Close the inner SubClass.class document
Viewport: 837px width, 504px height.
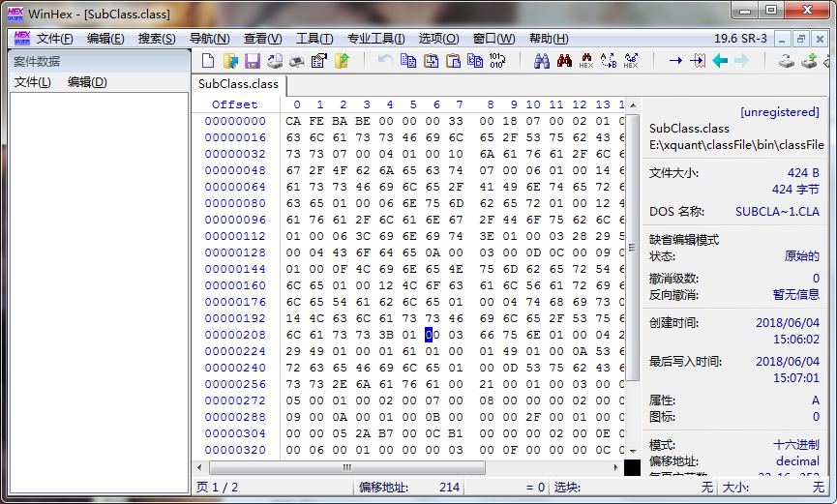pos(820,39)
